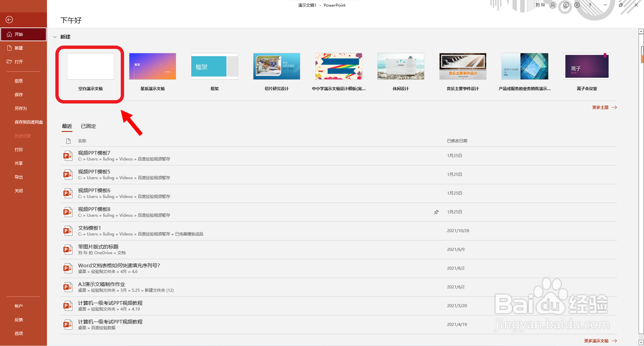Click PowerPoint file icon for 文档模板1
The image size is (644, 346).
pos(68,231)
